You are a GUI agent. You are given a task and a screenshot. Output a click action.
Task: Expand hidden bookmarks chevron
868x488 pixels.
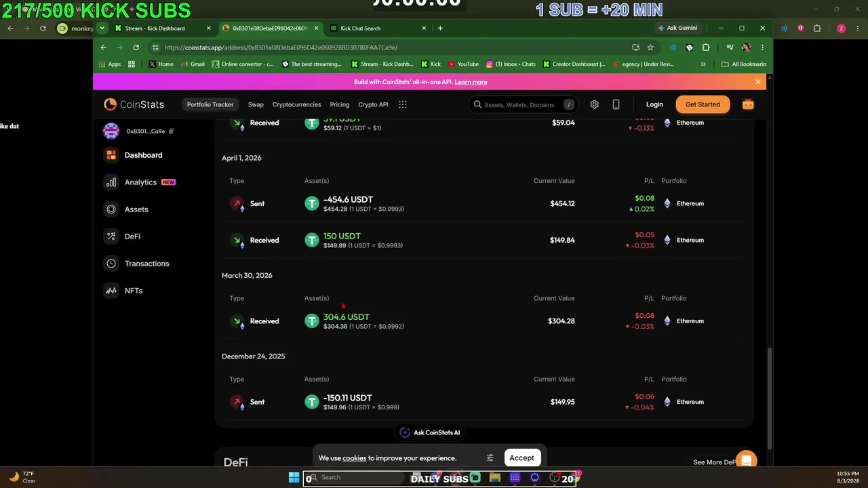[x=703, y=64]
